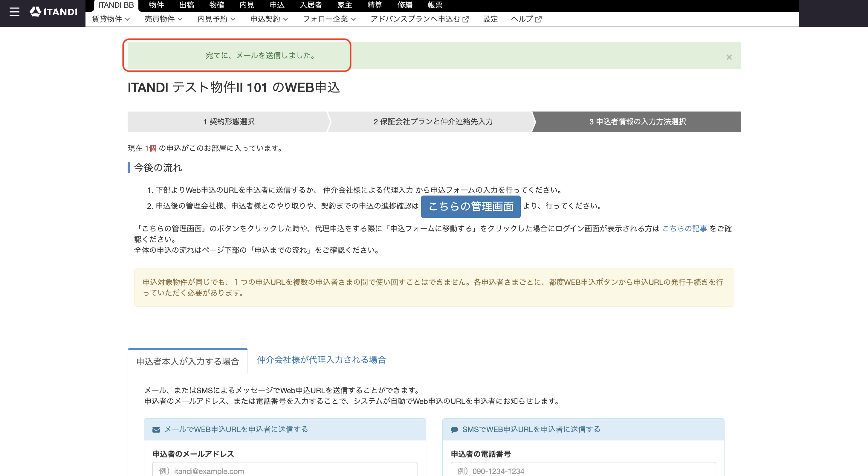Click the 申込者の電話番号 label
This screenshot has width=868, height=476.
point(481,454)
